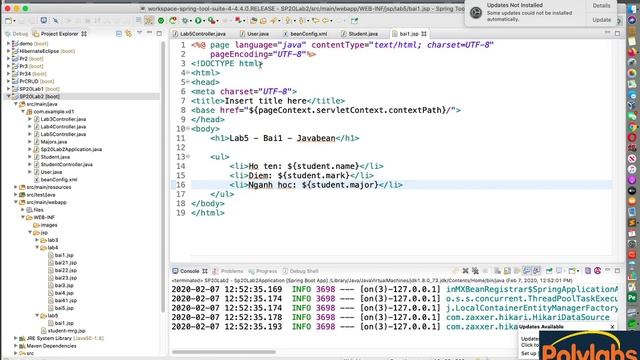
Task: Toggle Mark Occurrences in main toolbar
Action: [x=149, y=20]
